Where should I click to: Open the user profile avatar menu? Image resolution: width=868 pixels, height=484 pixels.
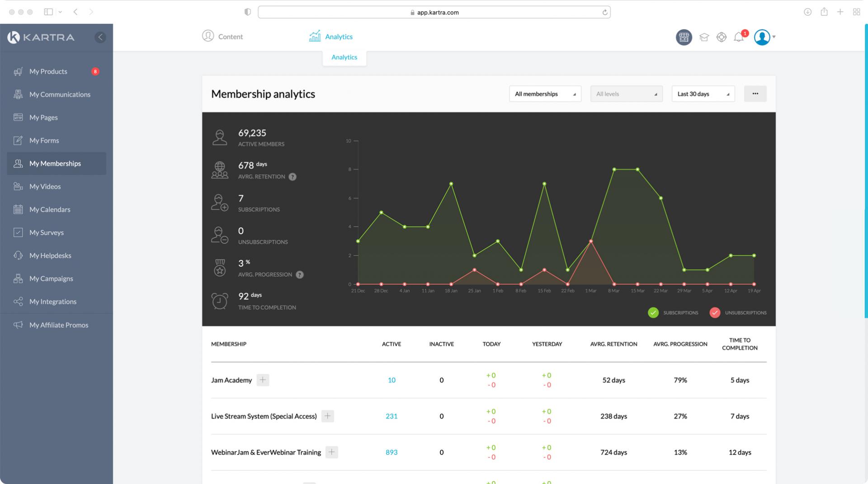(763, 37)
